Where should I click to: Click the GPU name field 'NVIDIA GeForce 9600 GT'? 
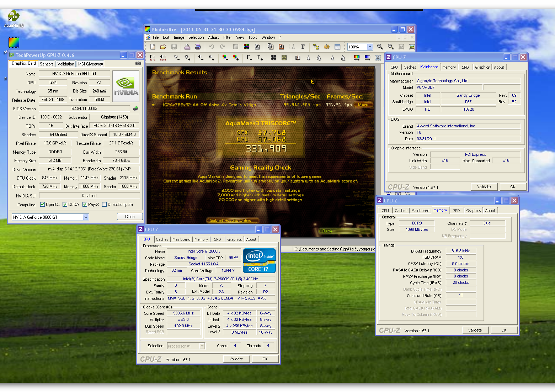click(74, 74)
